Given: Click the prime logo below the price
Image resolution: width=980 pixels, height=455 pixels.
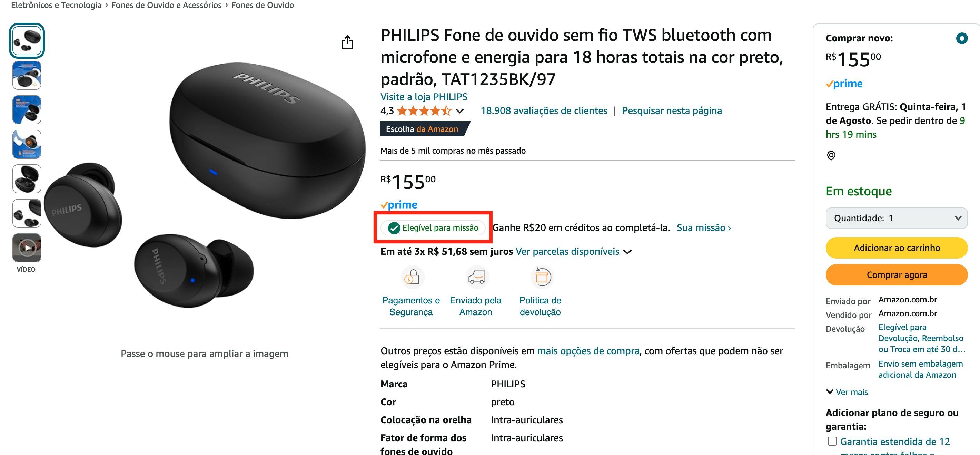Looking at the screenshot, I should [x=399, y=205].
